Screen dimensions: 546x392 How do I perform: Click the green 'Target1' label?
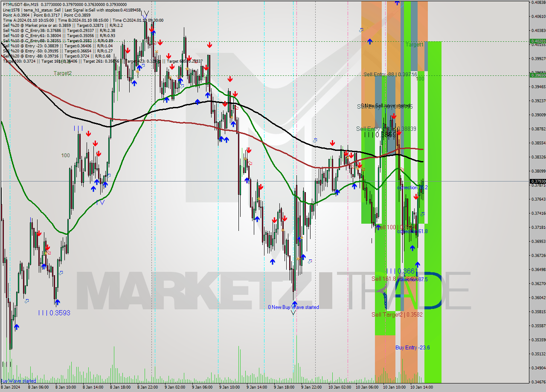click(414, 44)
